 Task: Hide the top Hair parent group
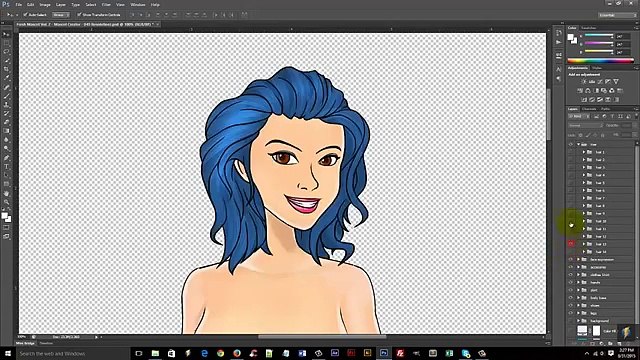pyautogui.click(x=571, y=144)
